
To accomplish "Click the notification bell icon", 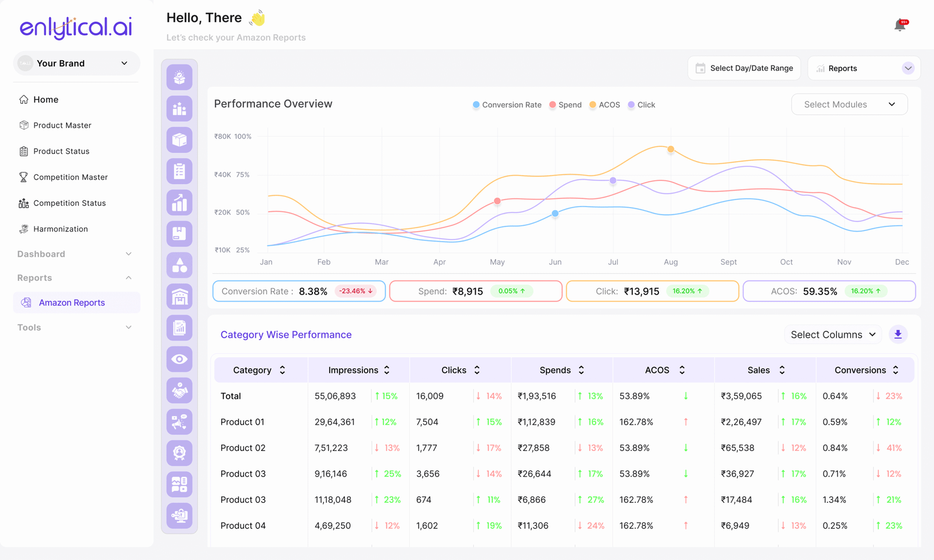I will (x=900, y=25).
